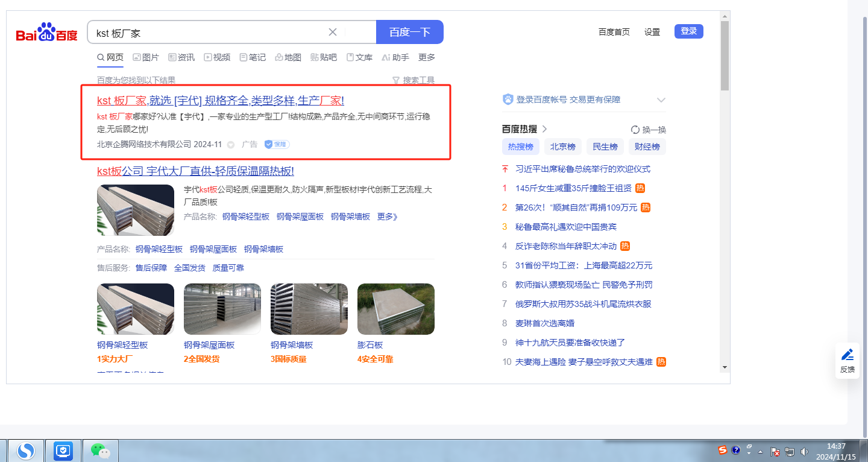Open the 百度热搜 heading link

coord(524,129)
